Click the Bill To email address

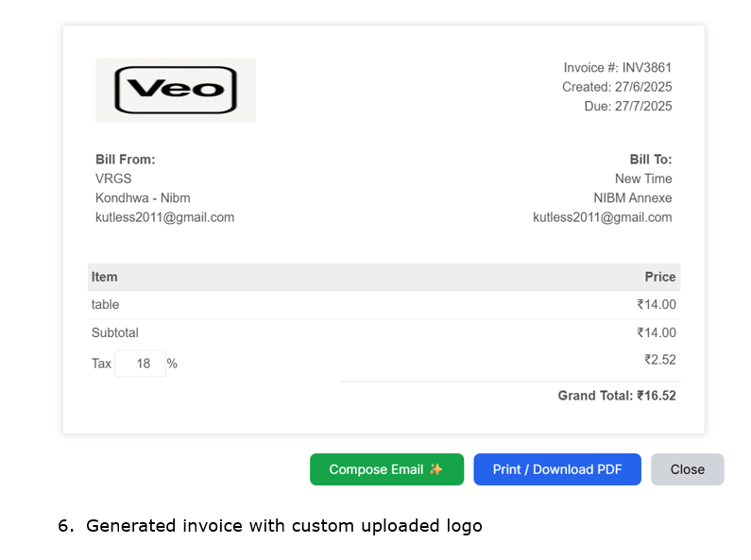603,217
